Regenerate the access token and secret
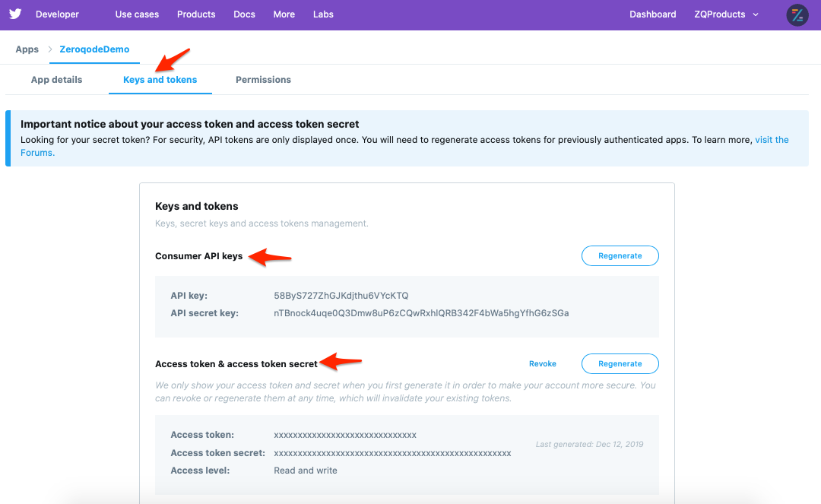Image resolution: width=821 pixels, height=504 pixels. (x=620, y=363)
